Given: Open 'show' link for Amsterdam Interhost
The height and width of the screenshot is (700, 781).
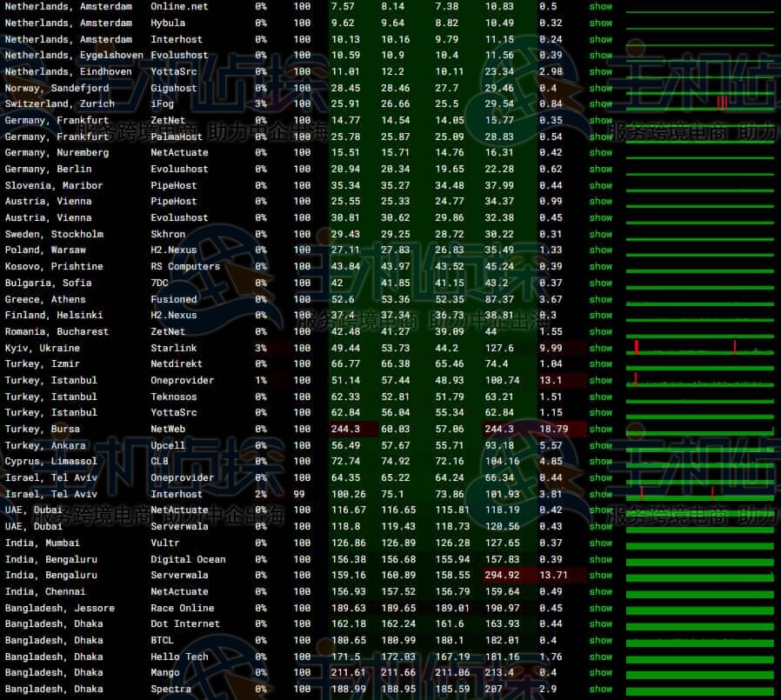Looking at the screenshot, I should pyautogui.click(x=601, y=39).
